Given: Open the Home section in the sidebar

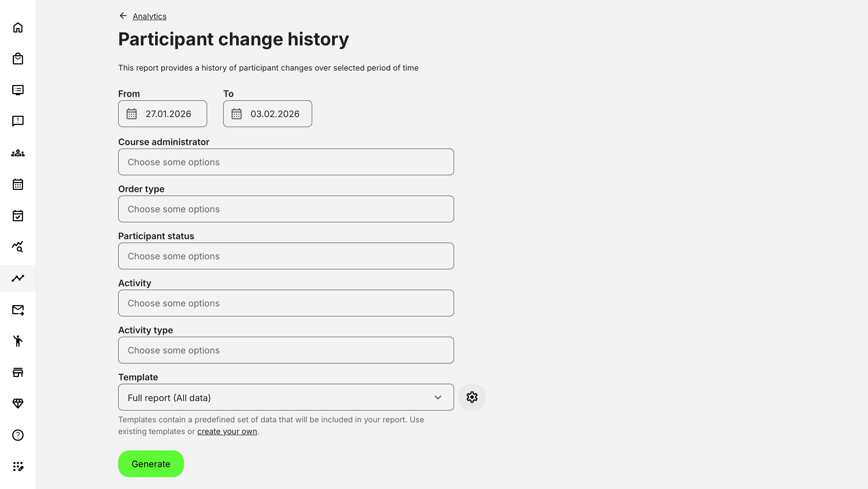Looking at the screenshot, I should click(18, 27).
